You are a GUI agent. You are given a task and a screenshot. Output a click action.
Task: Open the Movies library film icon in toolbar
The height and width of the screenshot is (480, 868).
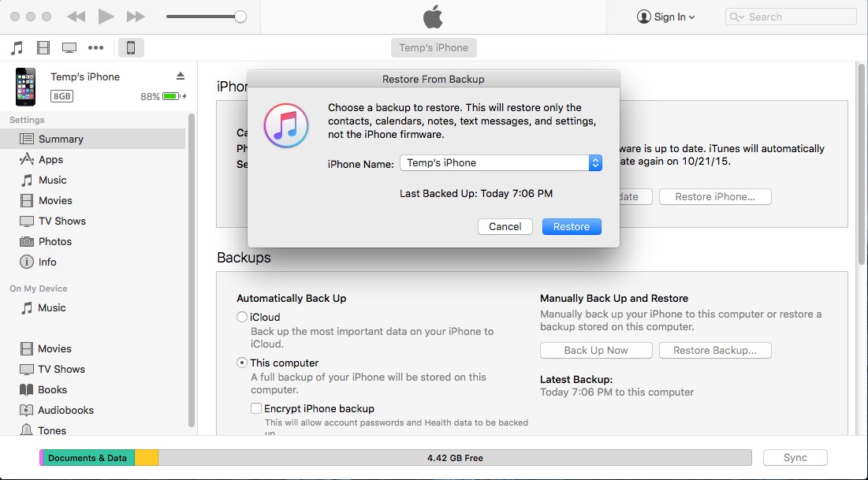(x=43, y=47)
